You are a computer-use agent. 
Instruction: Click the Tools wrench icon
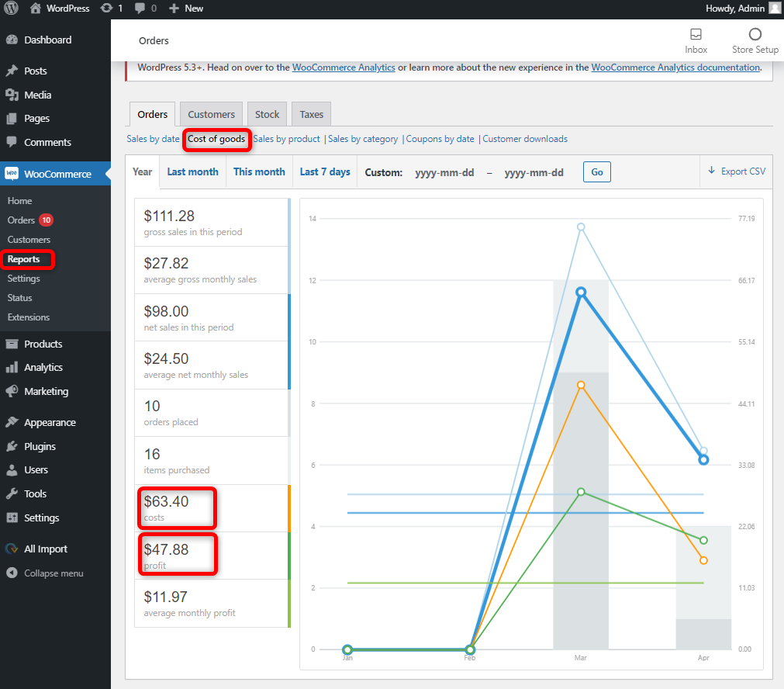(12, 493)
